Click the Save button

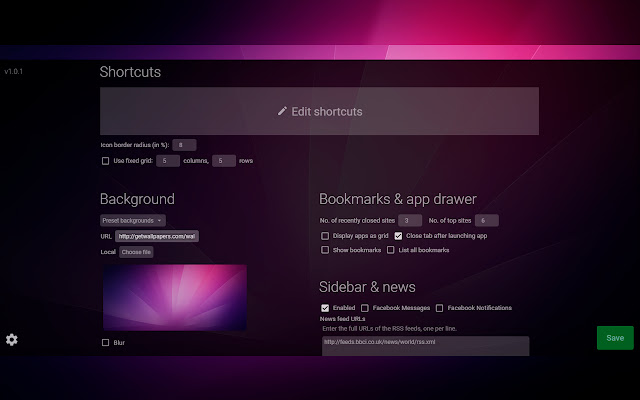click(615, 338)
